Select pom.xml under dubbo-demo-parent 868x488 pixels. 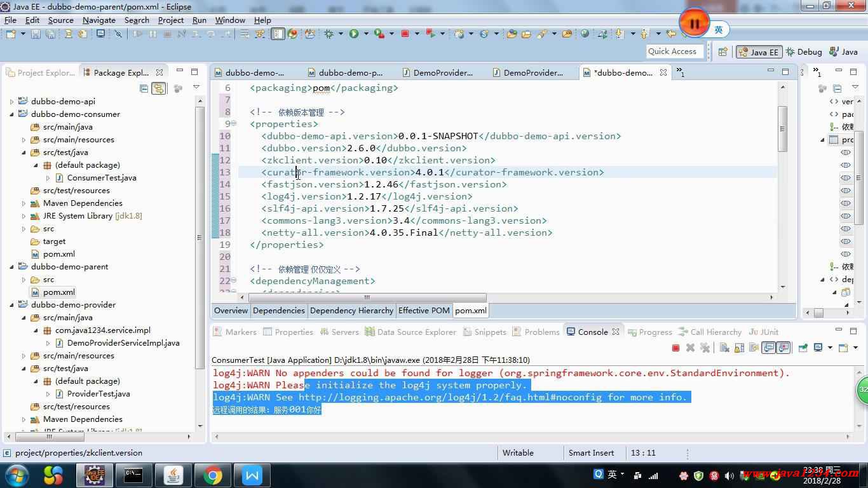click(58, 292)
